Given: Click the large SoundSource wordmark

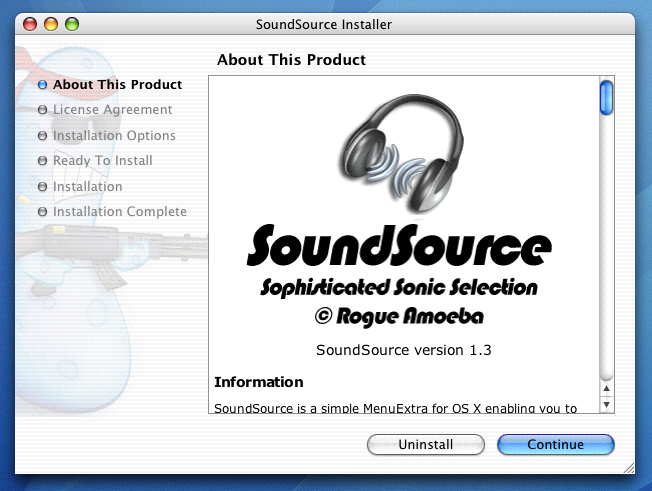Looking at the screenshot, I should coord(399,246).
